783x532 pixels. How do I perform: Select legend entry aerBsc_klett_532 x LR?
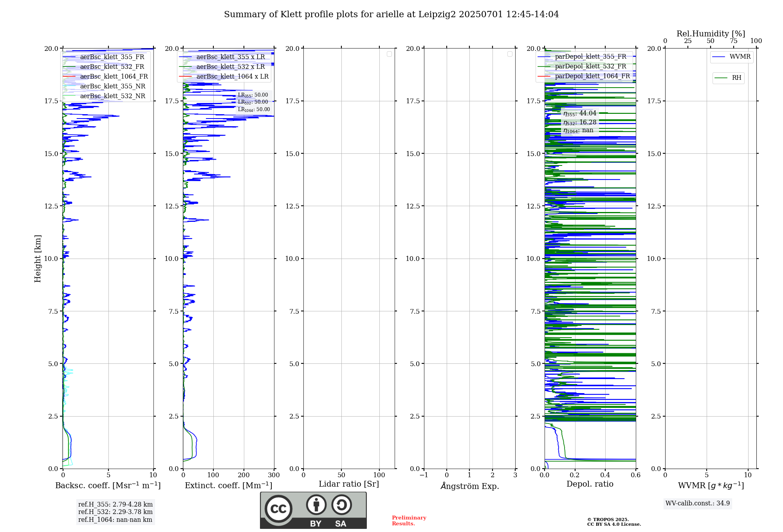point(222,66)
